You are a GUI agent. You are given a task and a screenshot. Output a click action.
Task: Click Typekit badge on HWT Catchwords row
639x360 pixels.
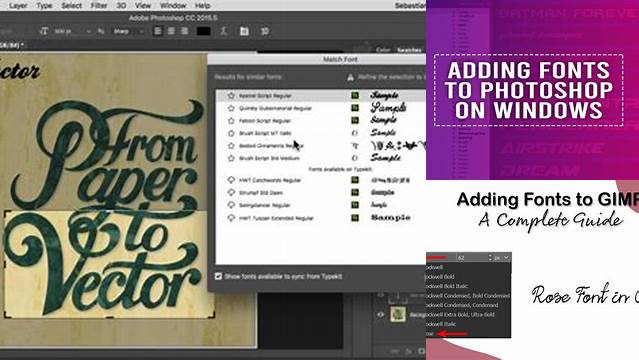pos(355,180)
